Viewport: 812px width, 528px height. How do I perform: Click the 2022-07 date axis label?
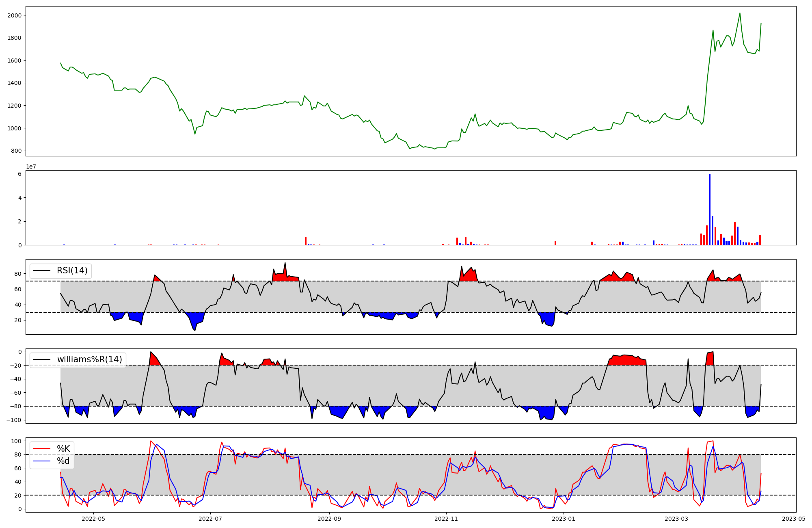[211, 519]
